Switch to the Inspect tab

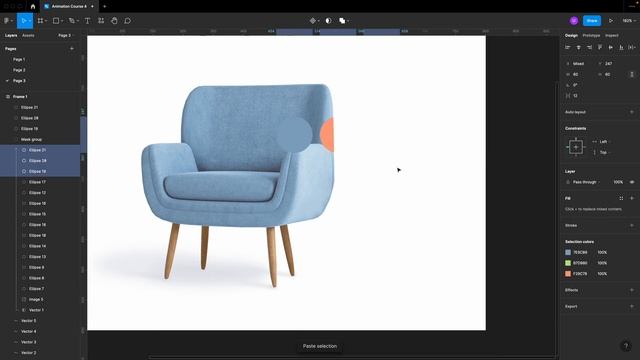[611, 36]
